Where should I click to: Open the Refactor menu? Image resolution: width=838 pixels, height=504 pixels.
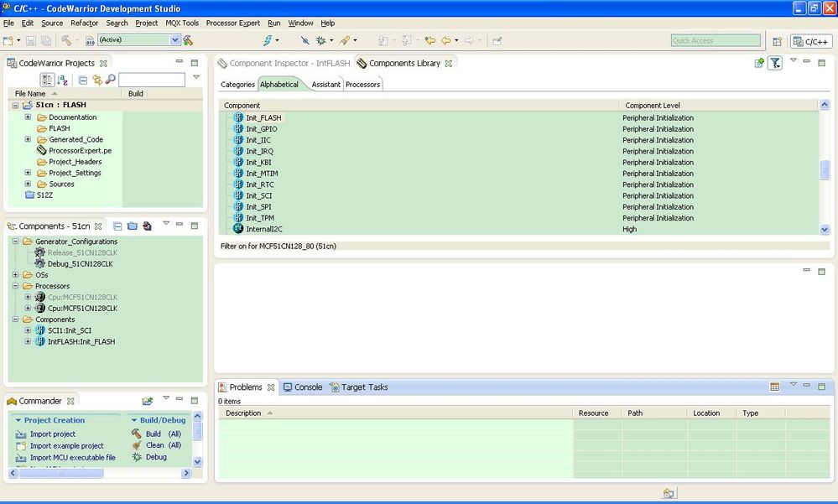(85, 23)
